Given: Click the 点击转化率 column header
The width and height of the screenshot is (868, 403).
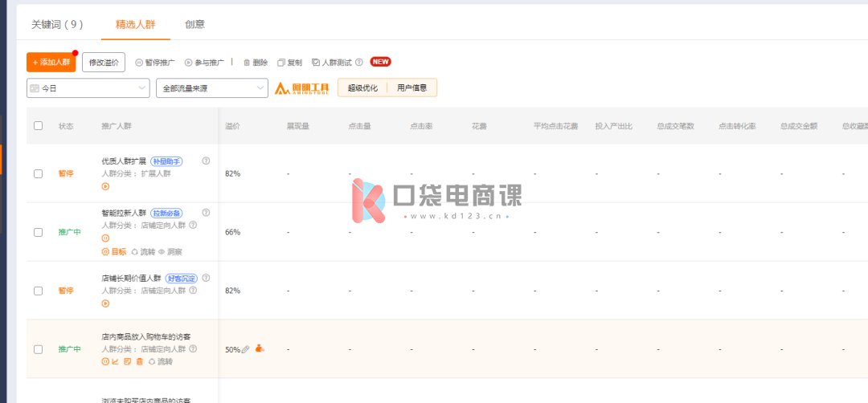Looking at the screenshot, I should (737, 126).
